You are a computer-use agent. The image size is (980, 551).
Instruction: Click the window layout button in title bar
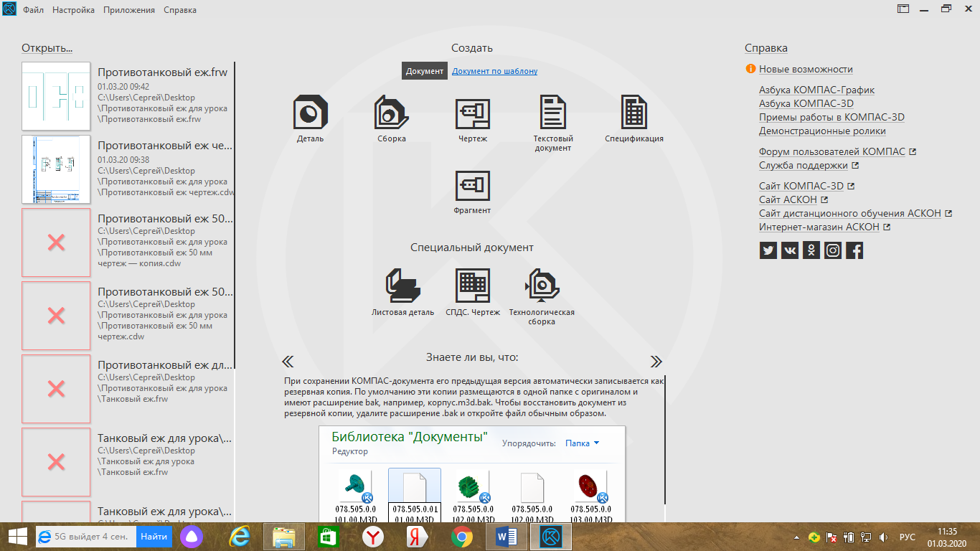pos(903,9)
